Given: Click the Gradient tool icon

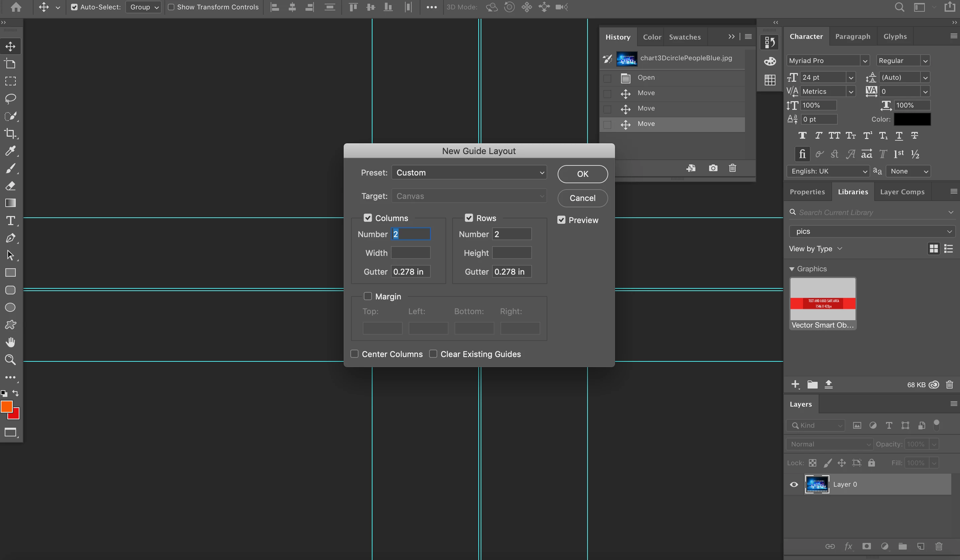Looking at the screenshot, I should pyautogui.click(x=10, y=203).
